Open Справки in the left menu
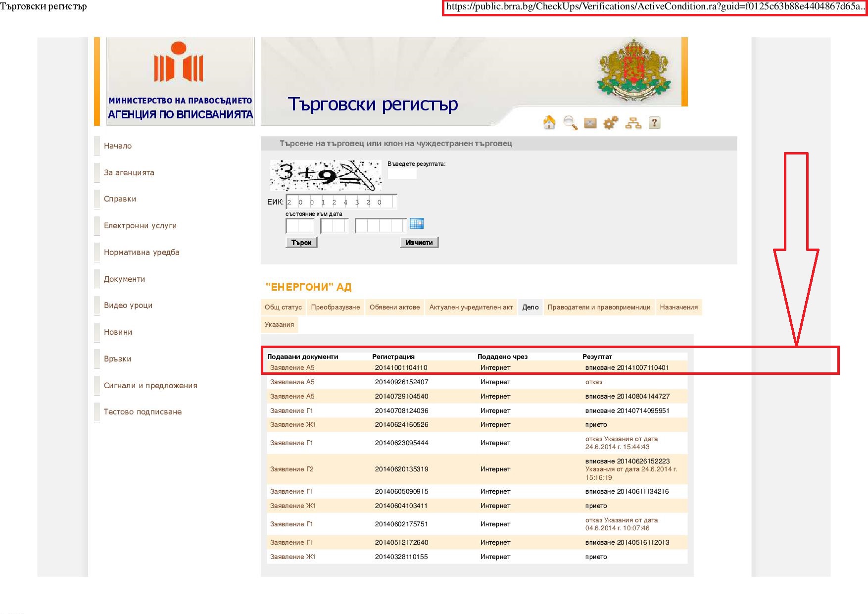868x614 pixels. tap(120, 199)
